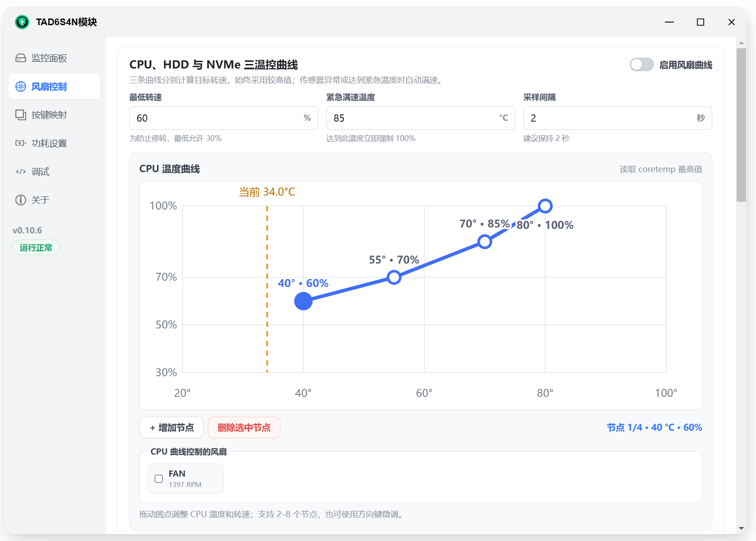
Task: Click the 删除选中节点 button
Action: [244, 427]
